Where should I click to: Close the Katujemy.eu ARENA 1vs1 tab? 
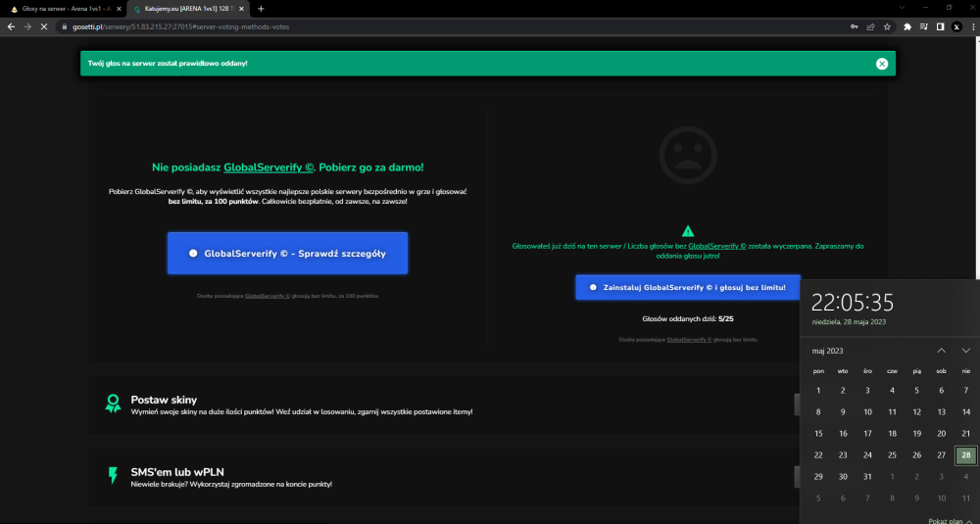point(242,9)
